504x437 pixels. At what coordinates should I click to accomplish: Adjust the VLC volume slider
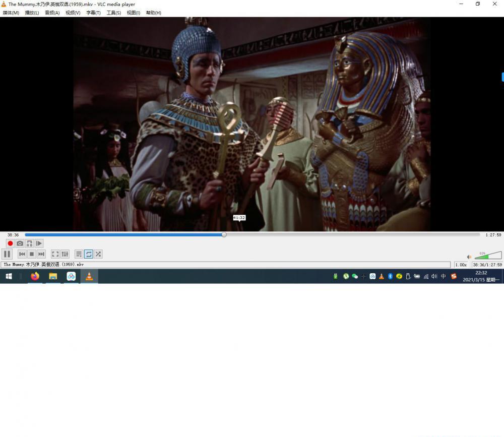pyautogui.click(x=488, y=256)
